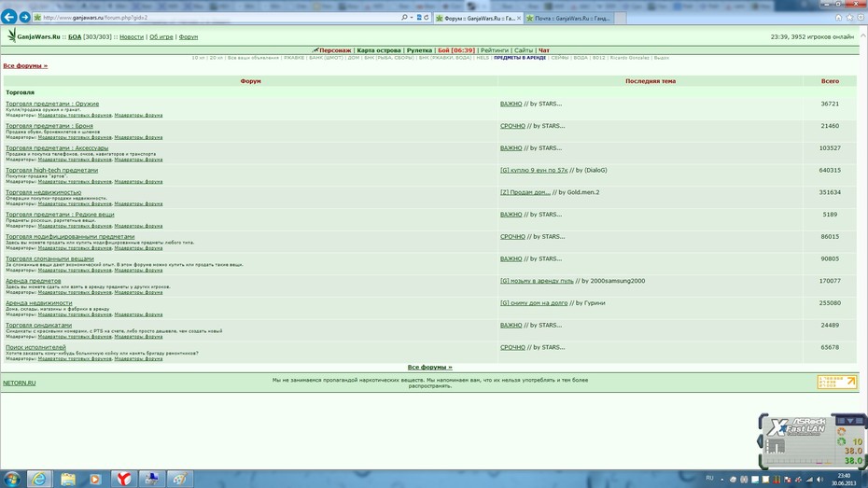Viewport: 868px width, 488px height.
Task: Open last topic [G] куплю 9 еун по 57к
Action: (534, 170)
